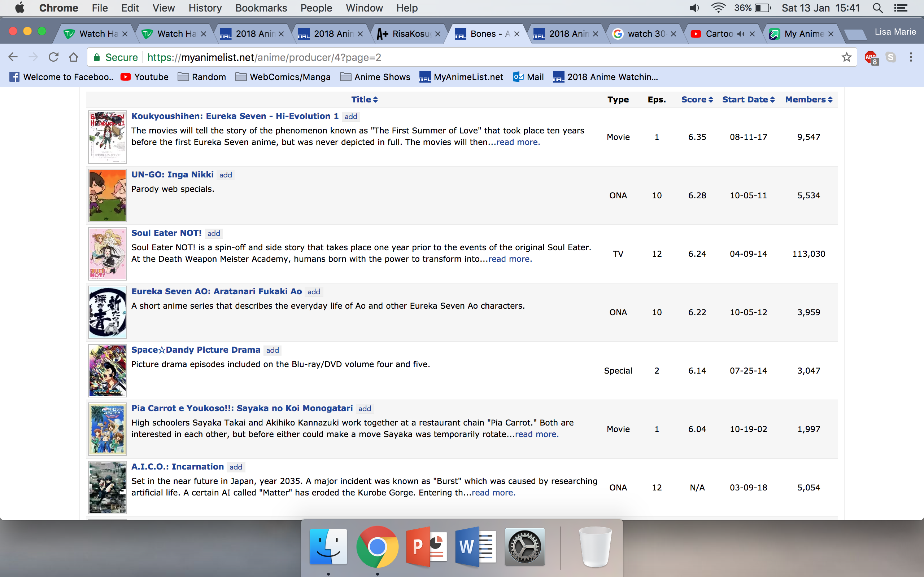This screenshot has height=577, width=924.
Task: Open Soul Eater NOT! title link
Action: click(166, 233)
